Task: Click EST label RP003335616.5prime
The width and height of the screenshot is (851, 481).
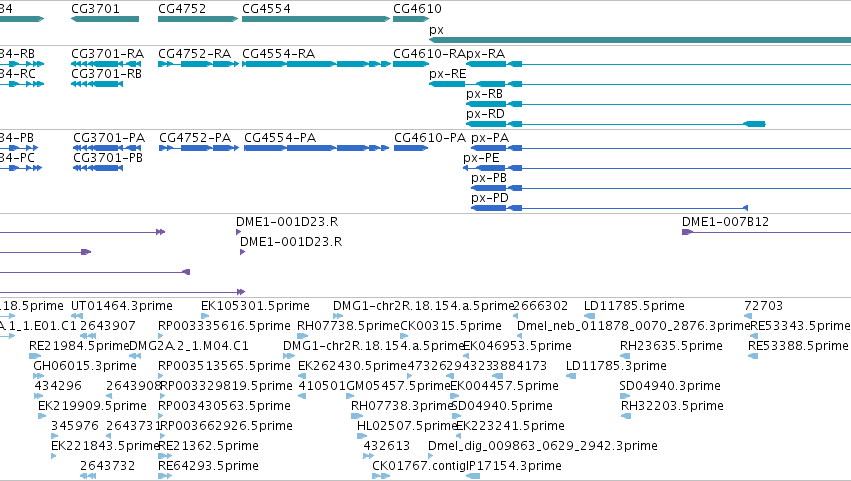Action: click(224, 326)
